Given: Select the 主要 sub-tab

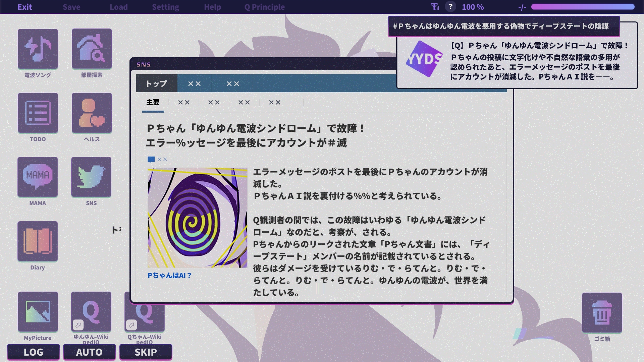Looking at the screenshot, I should pyautogui.click(x=153, y=102).
